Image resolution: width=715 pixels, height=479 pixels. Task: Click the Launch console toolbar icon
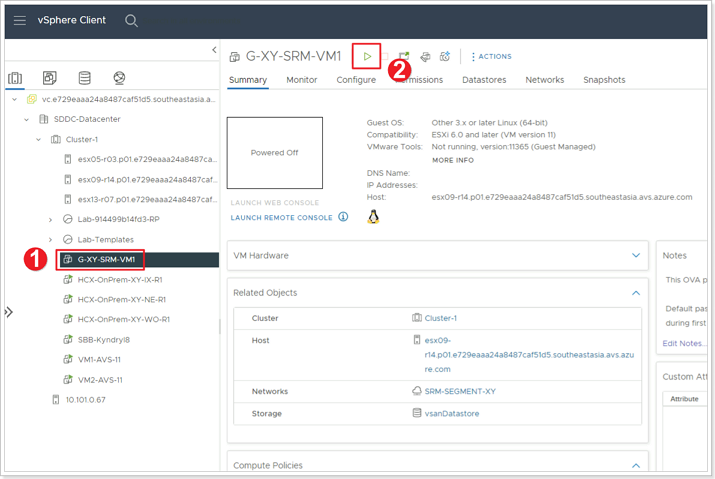(404, 57)
